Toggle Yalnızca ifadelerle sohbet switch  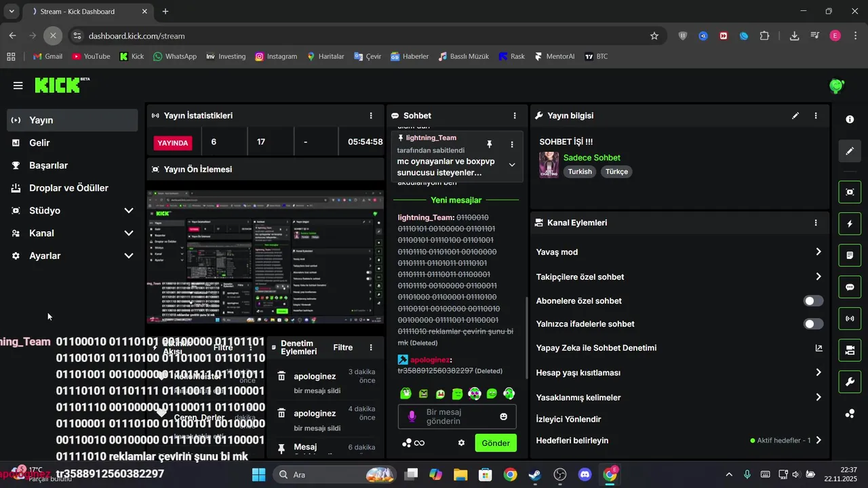(x=813, y=324)
